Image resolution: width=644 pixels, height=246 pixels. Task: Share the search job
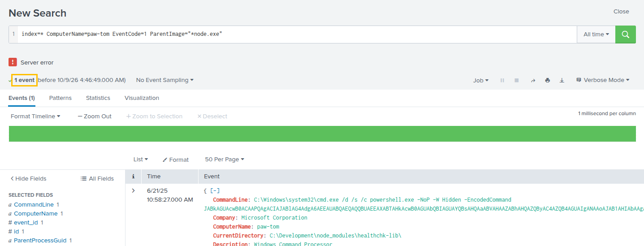tap(533, 80)
